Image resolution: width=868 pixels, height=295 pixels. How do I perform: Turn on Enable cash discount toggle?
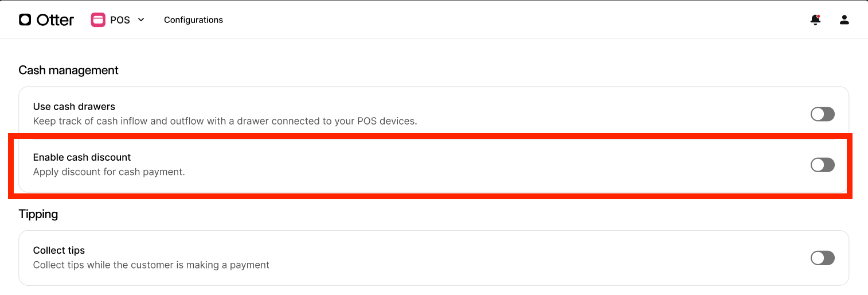pos(822,165)
